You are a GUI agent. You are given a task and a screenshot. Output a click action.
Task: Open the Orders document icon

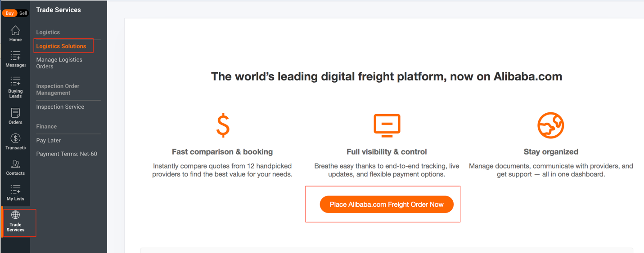[x=15, y=113]
